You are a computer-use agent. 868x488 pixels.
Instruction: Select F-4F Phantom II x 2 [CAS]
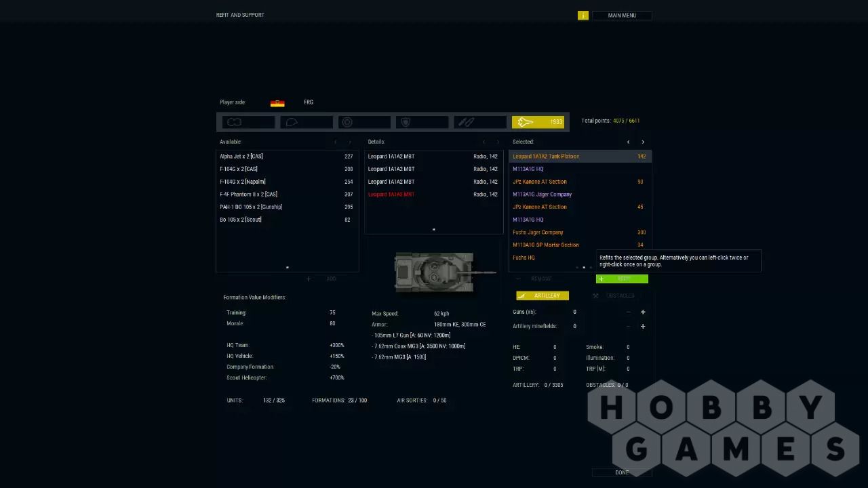[x=287, y=195]
